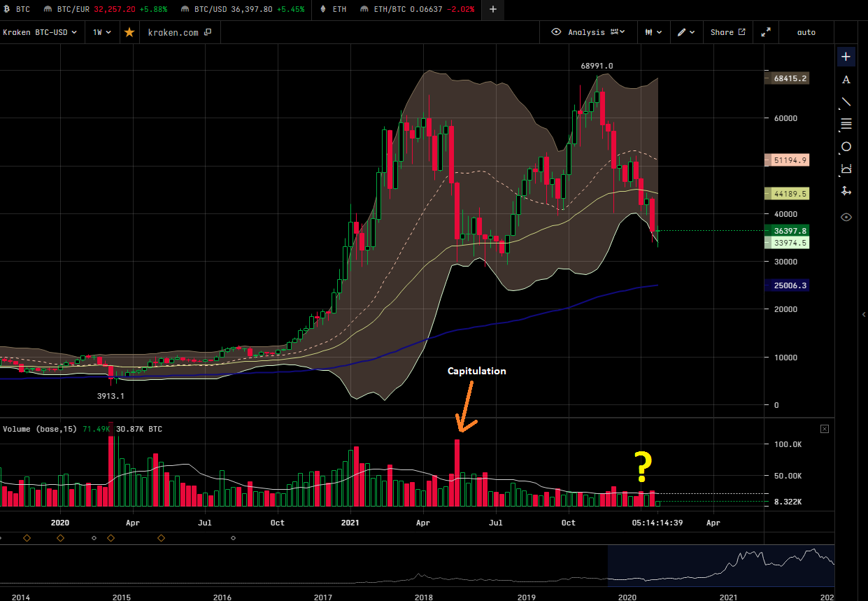Viewport: 868px width, 601px height.
Task: Click 2018 on the navigator timeline
Action: pos(425,597)
